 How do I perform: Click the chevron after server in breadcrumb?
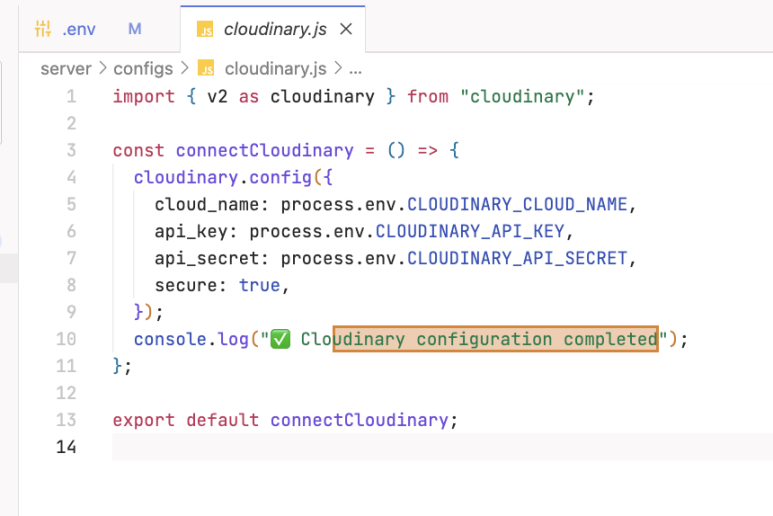[103, 68]
